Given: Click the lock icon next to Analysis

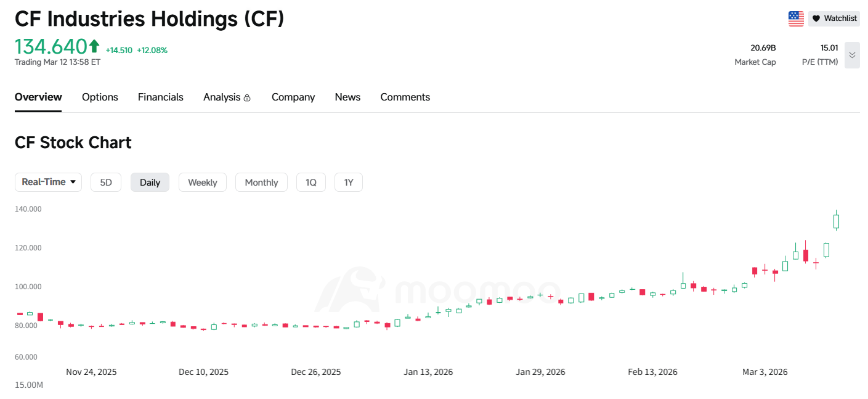Looking at the screenshot, I should point(247,98).
